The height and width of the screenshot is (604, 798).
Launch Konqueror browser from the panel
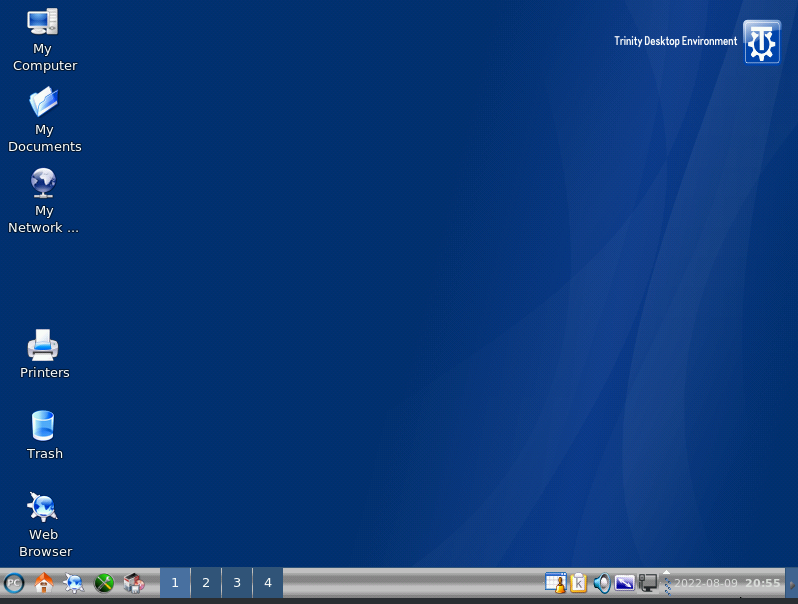73,583
